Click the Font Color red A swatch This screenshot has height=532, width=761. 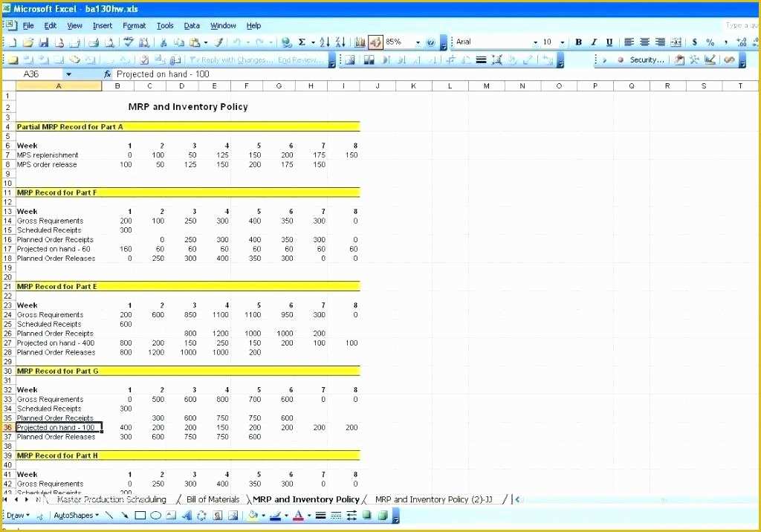pyautogui.click(x=299, y=516)
